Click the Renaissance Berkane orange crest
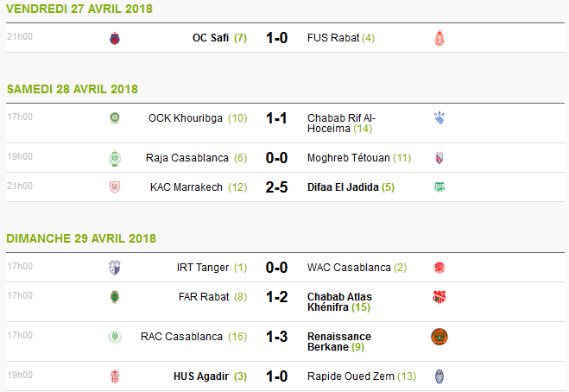This screenshot has height=392, width=569. pyautogui.click(x=439, y=337)
